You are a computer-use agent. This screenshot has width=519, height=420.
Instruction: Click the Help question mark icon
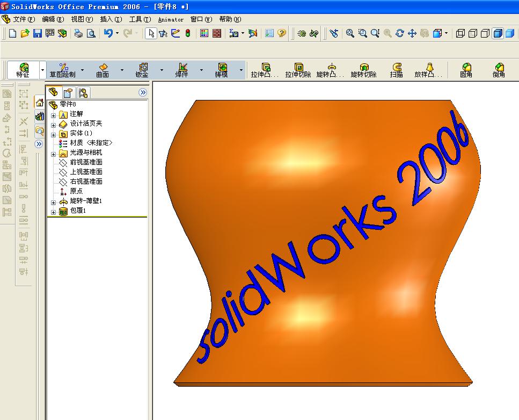point(282,33)
